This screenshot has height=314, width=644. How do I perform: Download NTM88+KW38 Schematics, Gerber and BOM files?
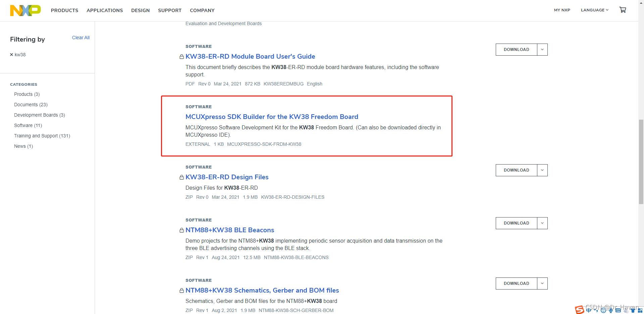[x=517, y=284]
